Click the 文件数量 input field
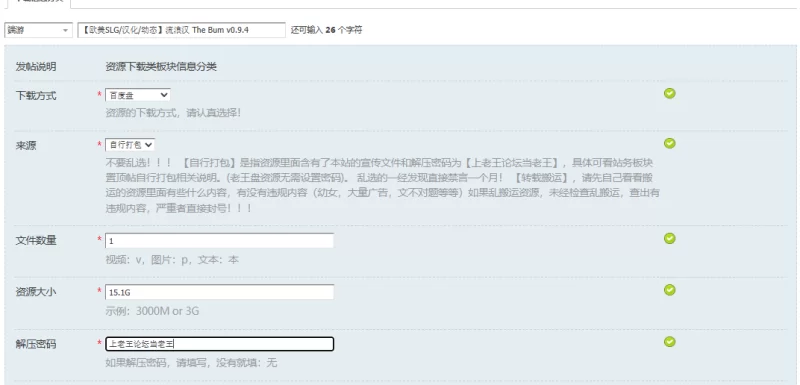This screenshot has height=385, width=800. click(x=219, y=241)
